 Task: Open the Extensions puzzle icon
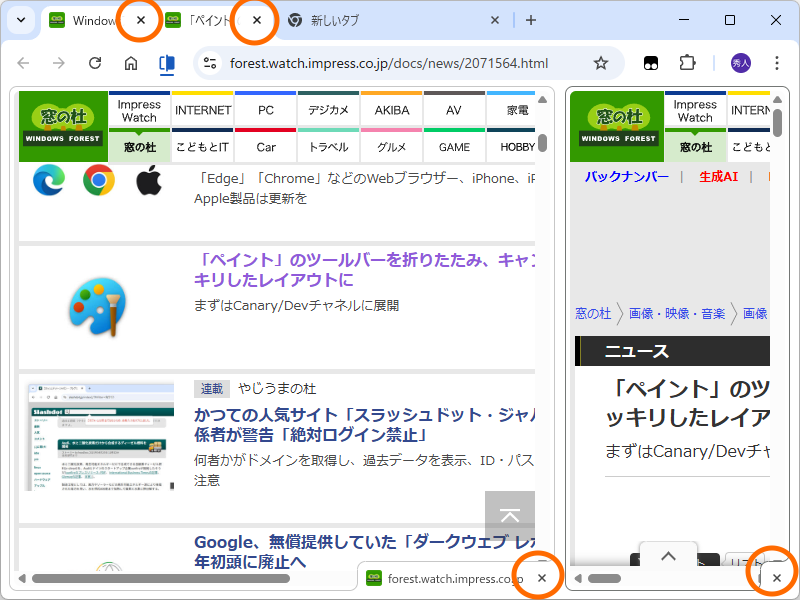(688, 62)
